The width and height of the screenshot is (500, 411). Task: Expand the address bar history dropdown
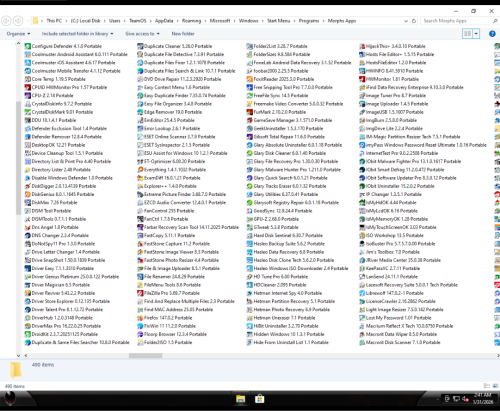point(406,21)
